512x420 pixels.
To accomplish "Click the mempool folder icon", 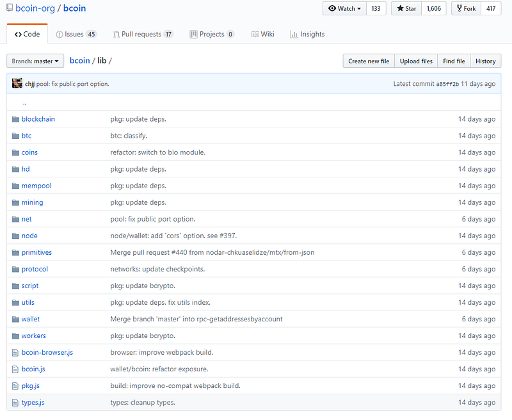I will (16, 186).
